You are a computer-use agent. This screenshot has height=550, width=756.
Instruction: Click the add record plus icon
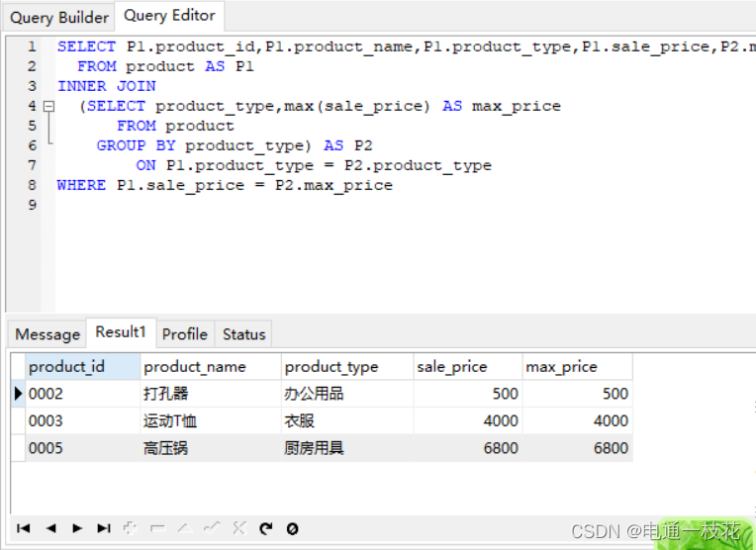click(131, 528)
